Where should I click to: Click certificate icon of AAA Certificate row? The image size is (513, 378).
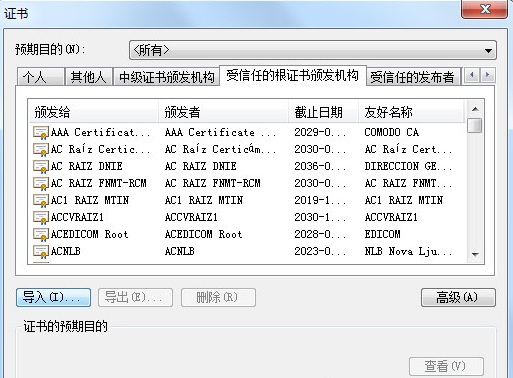(x=41, y=133)
